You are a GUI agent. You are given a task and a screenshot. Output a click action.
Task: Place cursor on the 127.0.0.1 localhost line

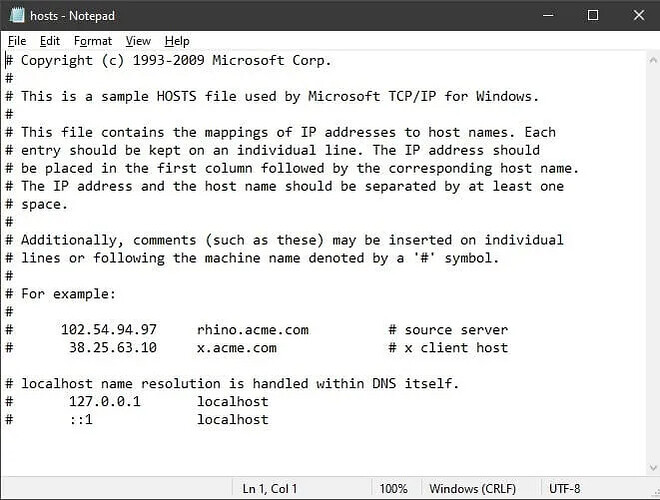[x=168, y=402]
